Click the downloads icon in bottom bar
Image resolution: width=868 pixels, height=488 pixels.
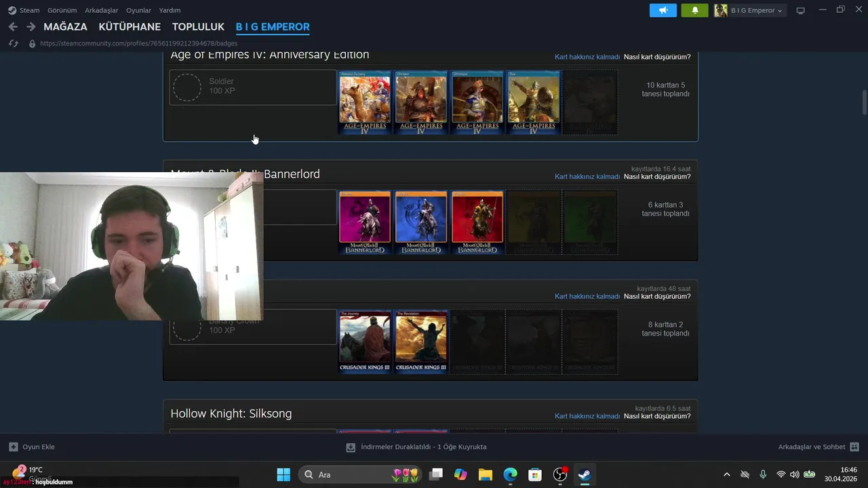[351, 447]
